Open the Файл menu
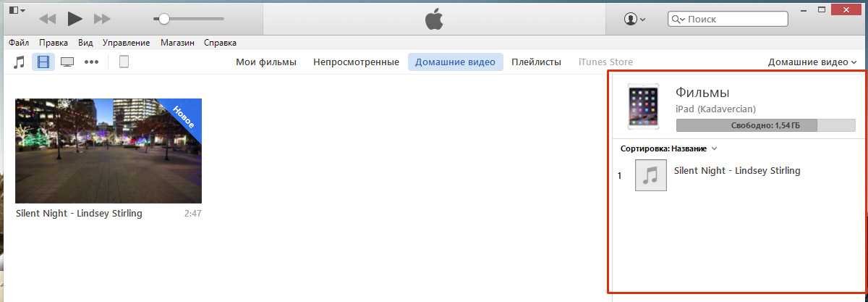Viewport: 868px width, 302px height. coord(19,43)
